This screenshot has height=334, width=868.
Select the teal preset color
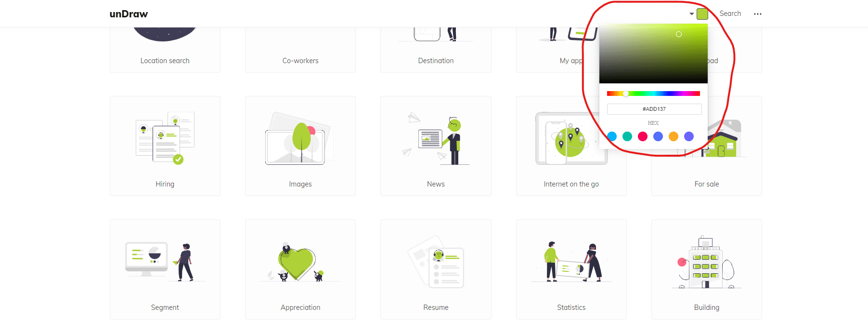(627, 136)
